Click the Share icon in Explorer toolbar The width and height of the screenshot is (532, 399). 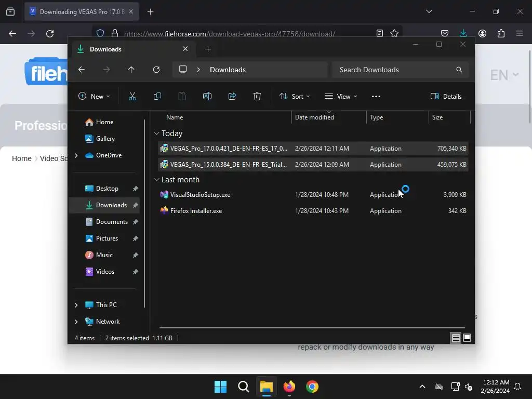tap(232, 96)
